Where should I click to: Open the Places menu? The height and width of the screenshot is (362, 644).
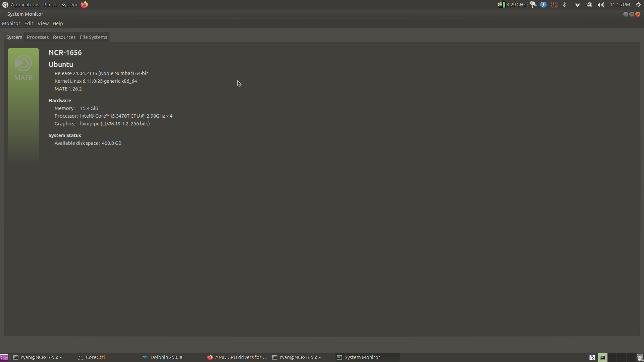tap(50, 5)
